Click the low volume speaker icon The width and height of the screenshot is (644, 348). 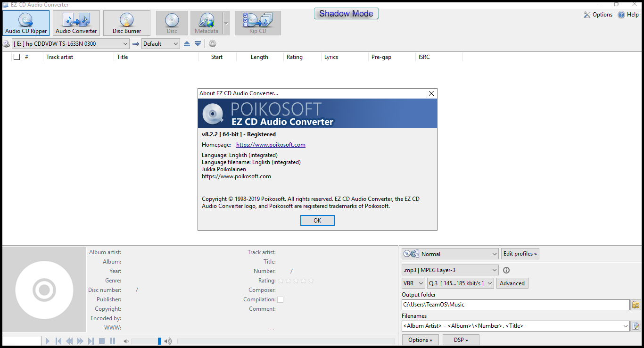click(126, 341)
